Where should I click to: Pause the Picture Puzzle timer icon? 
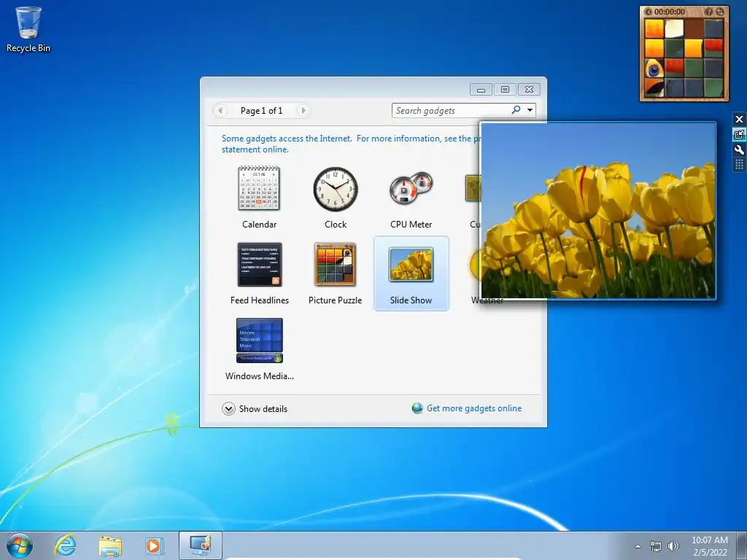pyautogui.click(x=648, y=12)
